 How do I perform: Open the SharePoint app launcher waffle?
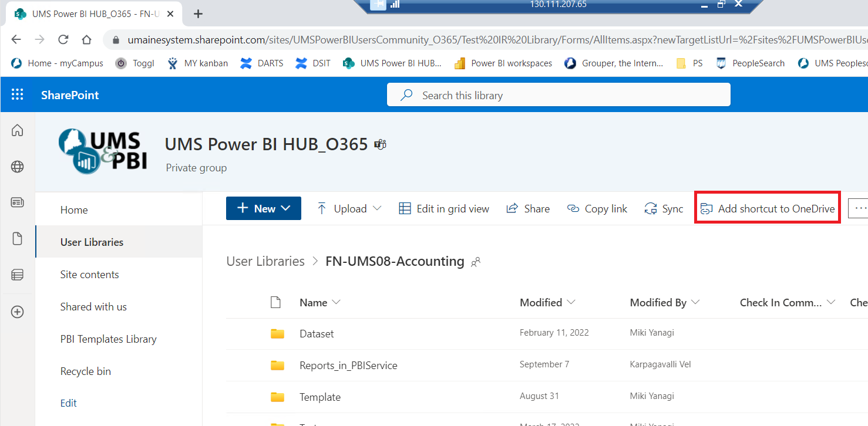click(x=18, y=94)
